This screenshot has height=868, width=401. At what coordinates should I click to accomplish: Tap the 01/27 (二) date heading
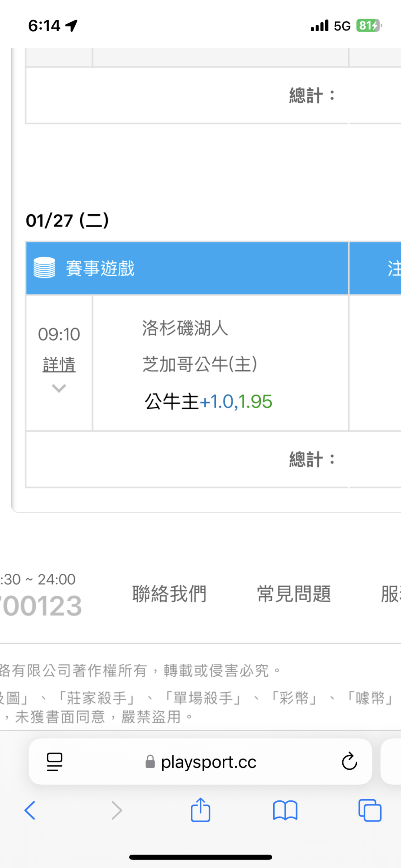[67, 221]
